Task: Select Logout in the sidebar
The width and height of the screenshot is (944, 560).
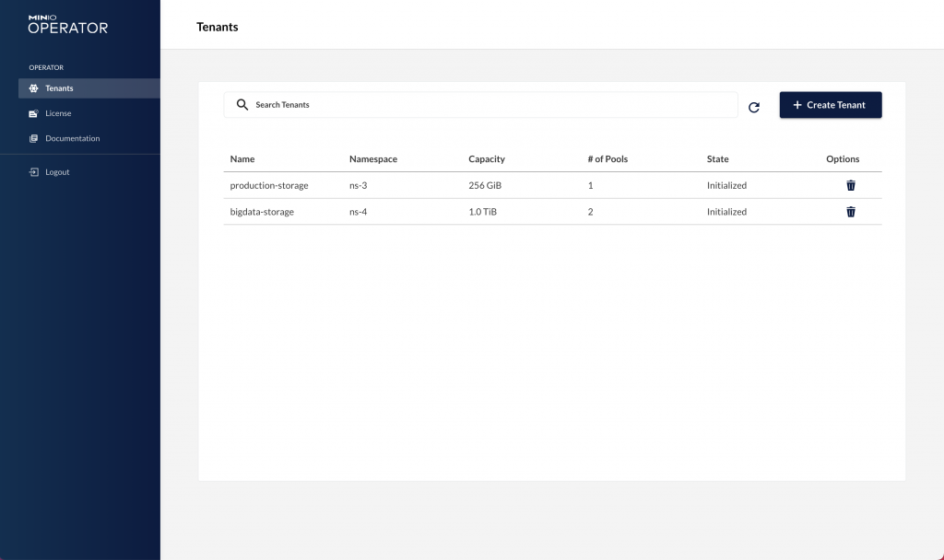Action: point(89,172)
